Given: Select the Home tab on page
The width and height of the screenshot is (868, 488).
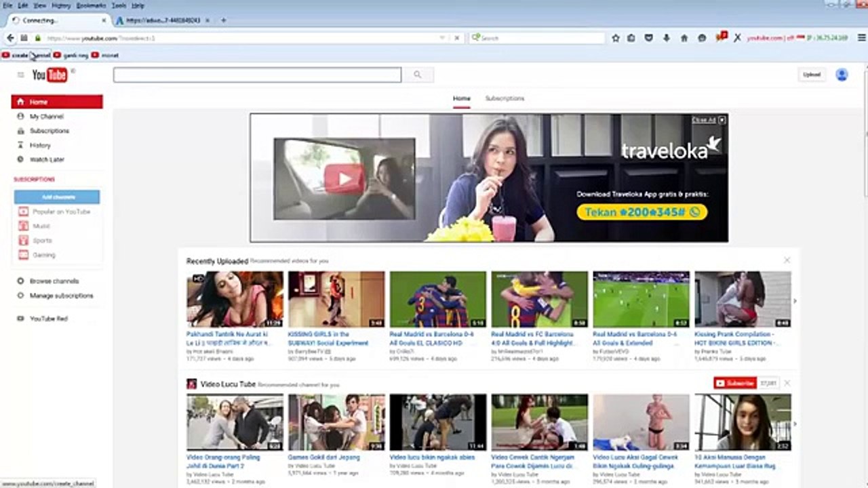Looking at the screenshot, I should (462, 98).
